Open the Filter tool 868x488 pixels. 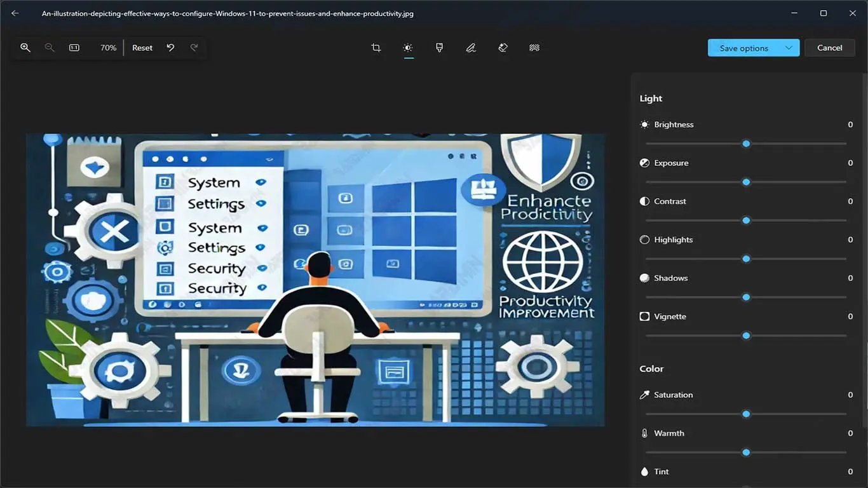pyautogui.click(x=439, y=48)
